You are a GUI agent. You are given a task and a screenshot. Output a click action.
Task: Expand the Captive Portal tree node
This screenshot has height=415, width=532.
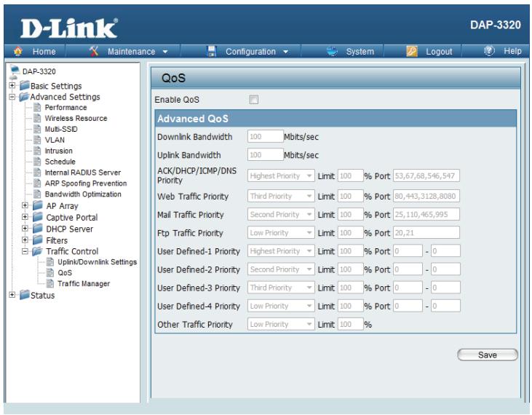coord(25,217)
